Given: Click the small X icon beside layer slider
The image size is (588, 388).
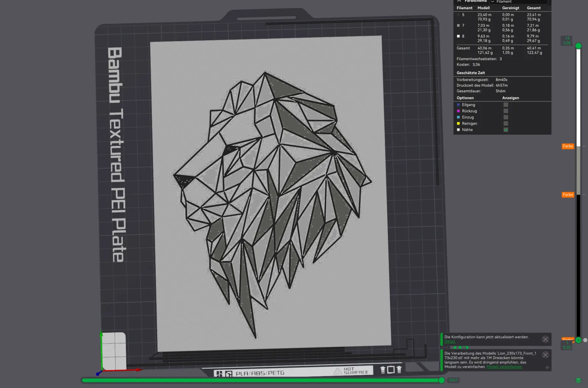Looking at the screenshot, I should pyautogui.click(x=585, y=340).
